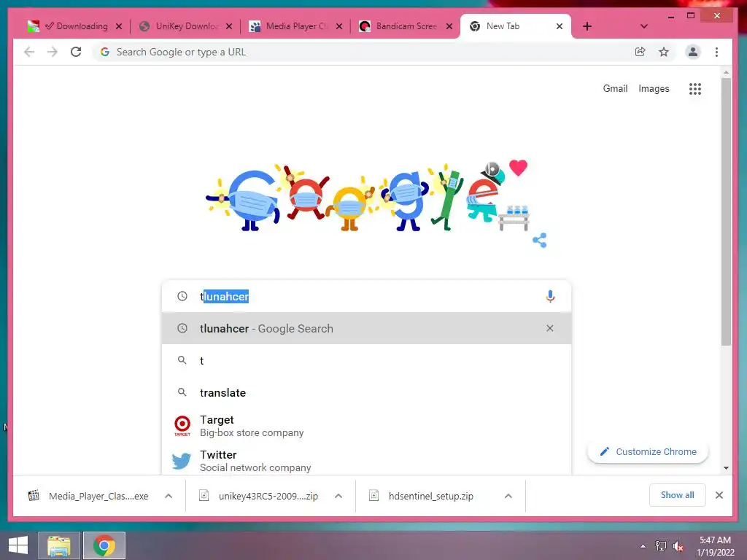Close the New Tab tab
The width and height of the screenshot is (747, 560).
pyautogui.click(x=560, y=26)
